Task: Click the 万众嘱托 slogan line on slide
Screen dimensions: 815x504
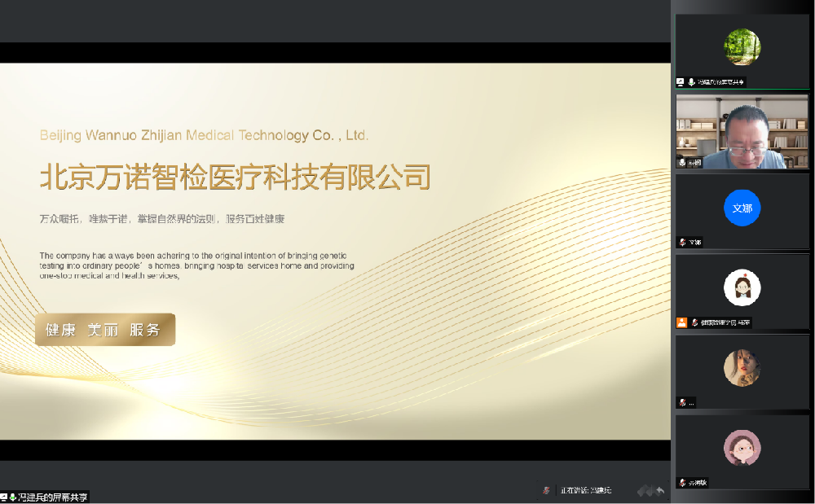Action: [x=162, y=219]
